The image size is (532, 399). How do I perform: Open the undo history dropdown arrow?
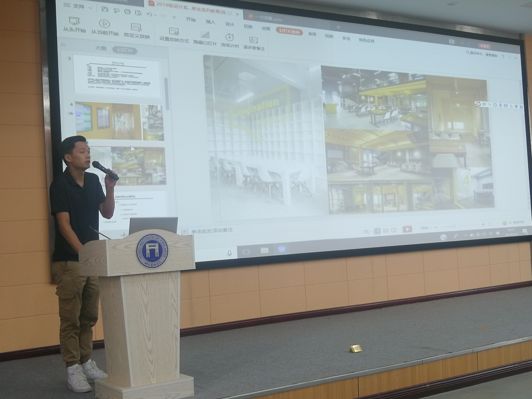pyautogui.click(x=155, y=15)
